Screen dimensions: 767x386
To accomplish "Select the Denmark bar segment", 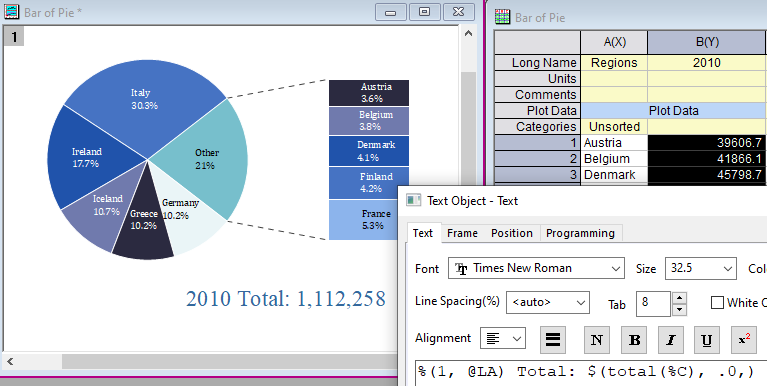I will tap(369, 151).
